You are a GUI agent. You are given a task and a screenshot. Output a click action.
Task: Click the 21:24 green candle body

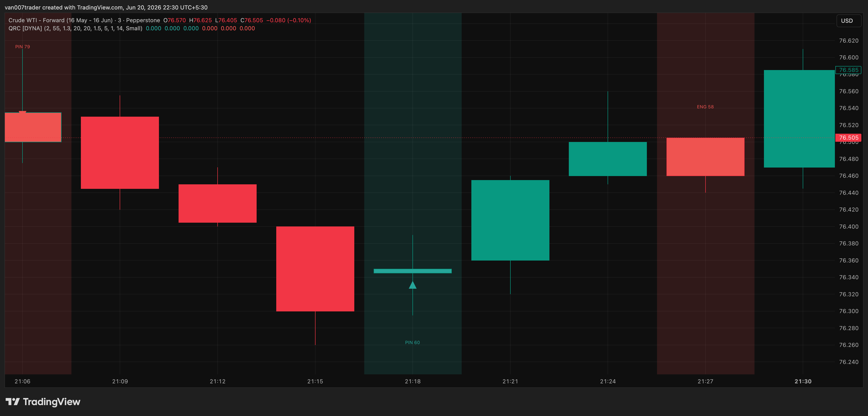coord(608,159)
